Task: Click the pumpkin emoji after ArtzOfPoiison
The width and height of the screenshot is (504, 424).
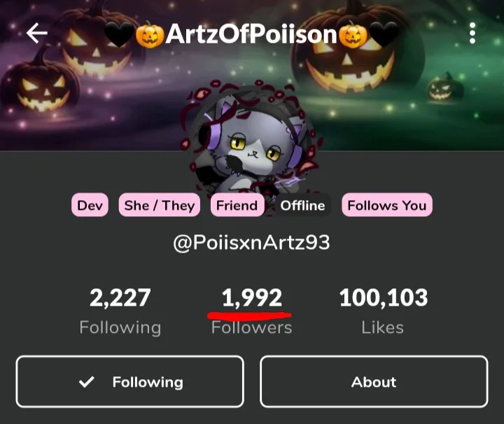Action: (x=353, y=34)
